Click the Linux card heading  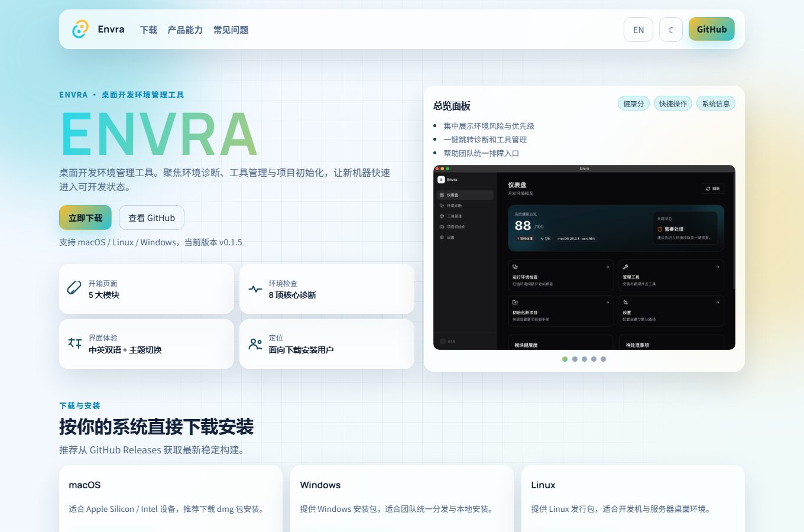543,485
